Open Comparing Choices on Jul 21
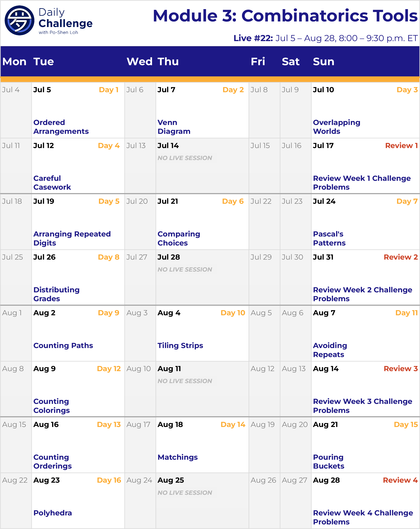Screen dimensions: 420x529 click(179, 238)
